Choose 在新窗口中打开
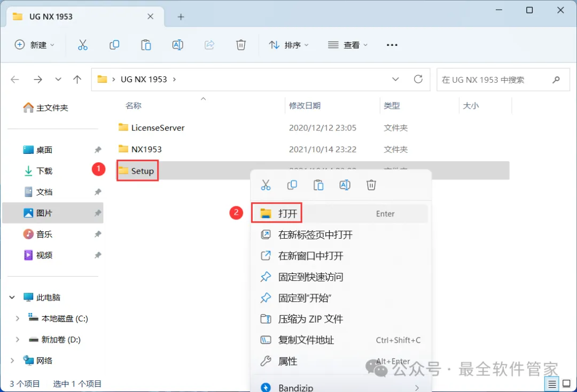Viewport: 577px width, 392px height. click(340, 256)
